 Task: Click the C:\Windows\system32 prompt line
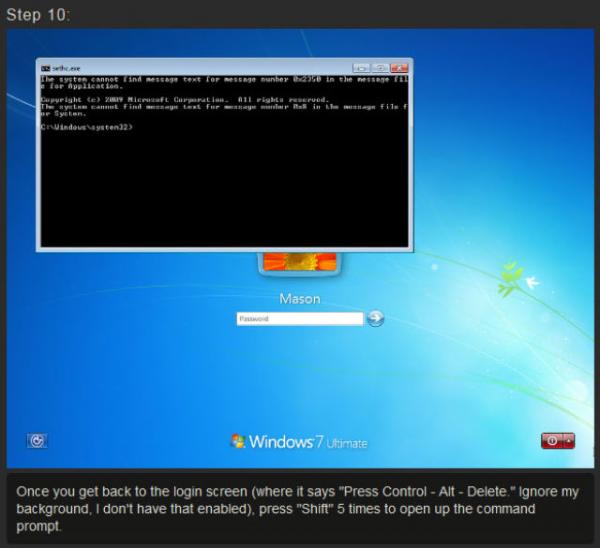(x=88, y=127)
